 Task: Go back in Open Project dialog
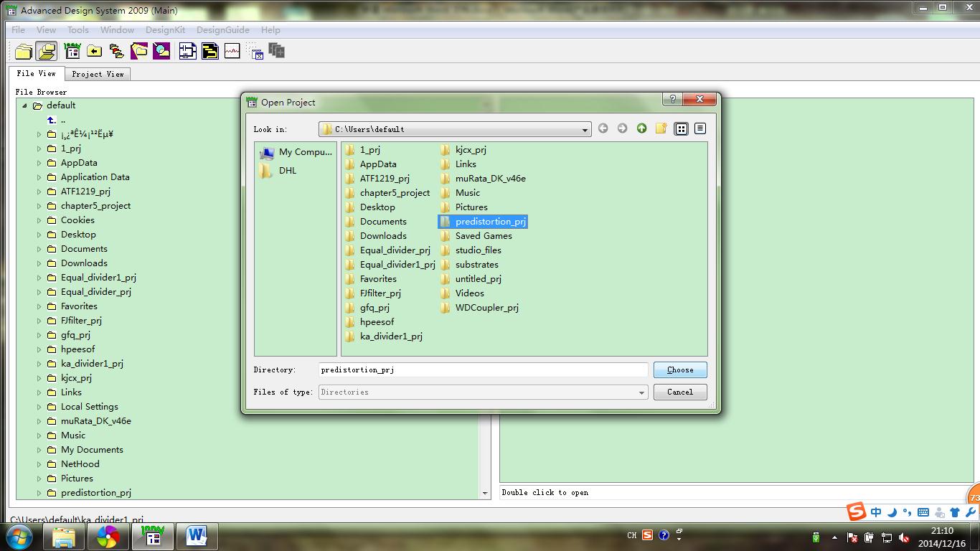click(603, 128)
